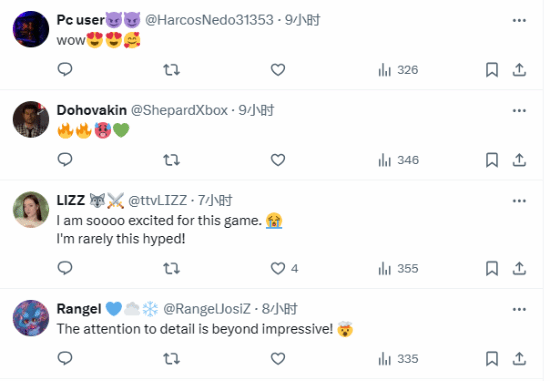Like LIZZ's tweet about the game
The width and height of the screenshot is (550, 381).
coord(278,268)
